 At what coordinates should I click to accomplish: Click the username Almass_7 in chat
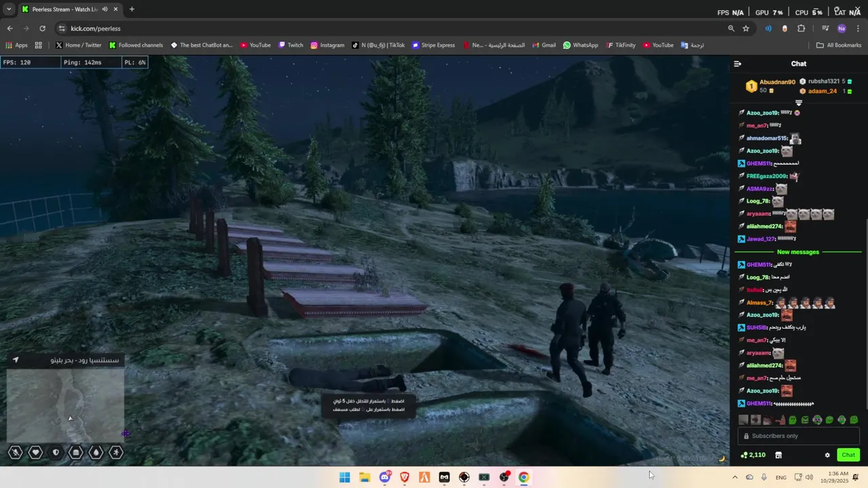tap(759, 303)
